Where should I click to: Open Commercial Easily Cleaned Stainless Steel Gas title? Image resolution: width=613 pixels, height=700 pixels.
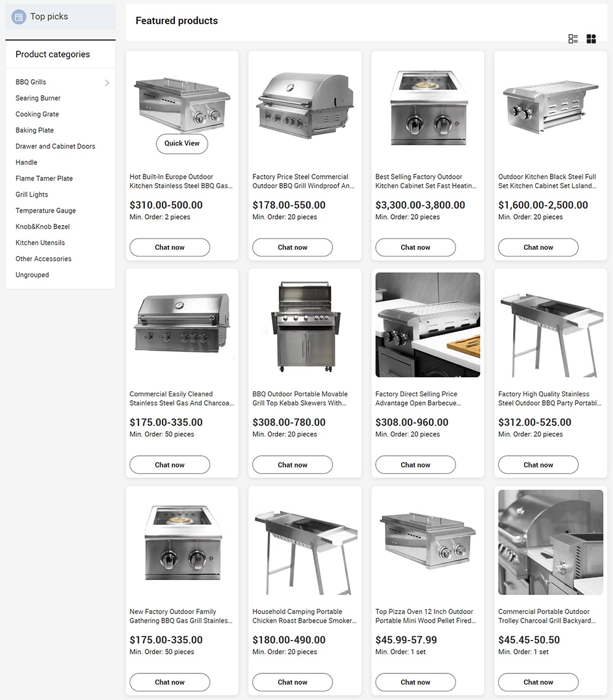click(x=182, y=399)
